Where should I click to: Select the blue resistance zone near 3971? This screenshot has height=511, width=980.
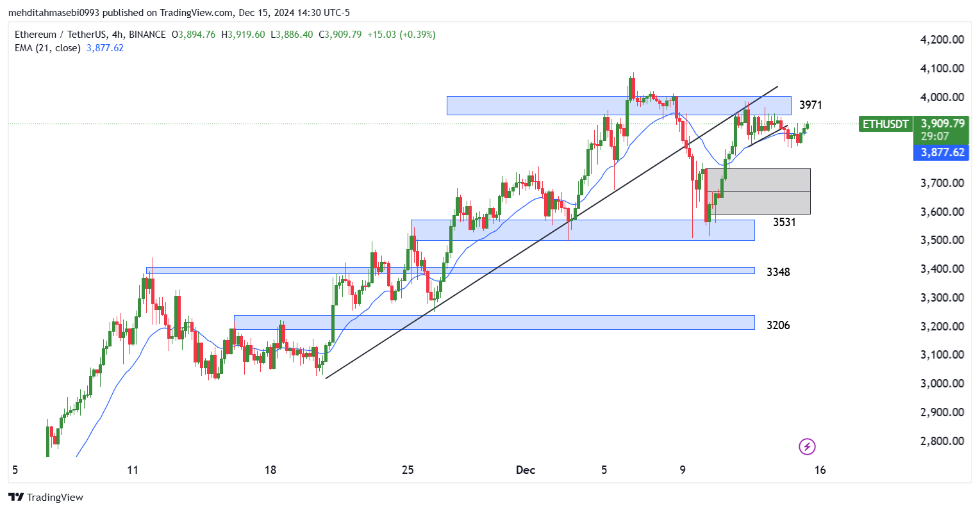pyautogui.click(x=619, y=106)
